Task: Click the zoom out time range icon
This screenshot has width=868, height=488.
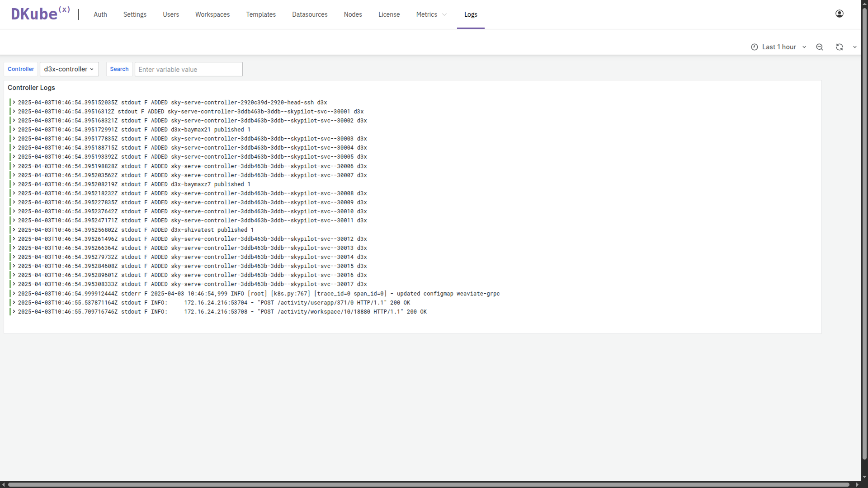Action: (819, 47)
